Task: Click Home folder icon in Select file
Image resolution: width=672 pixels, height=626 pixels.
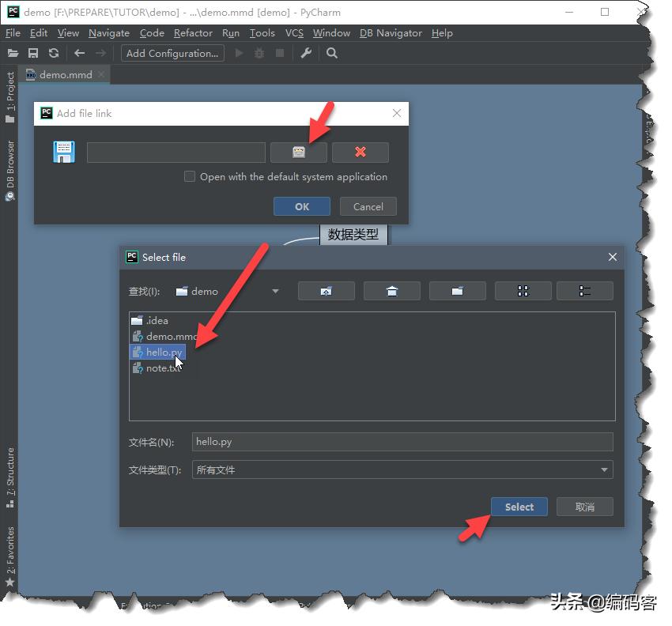Action: click(x=392, y=292)
